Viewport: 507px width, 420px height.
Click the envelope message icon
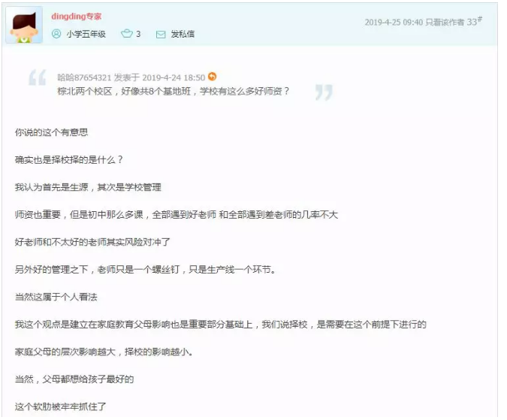[x=161, y=35]
